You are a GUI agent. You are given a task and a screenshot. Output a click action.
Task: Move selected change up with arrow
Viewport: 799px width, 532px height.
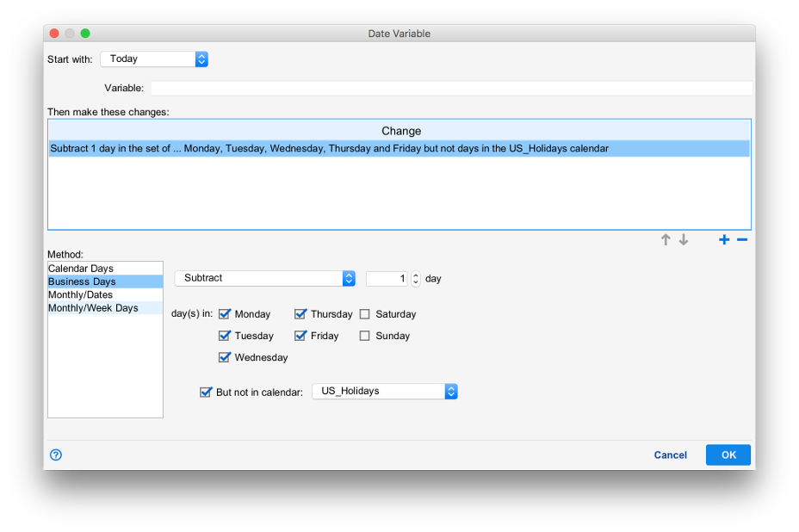[x=666, y=240]
